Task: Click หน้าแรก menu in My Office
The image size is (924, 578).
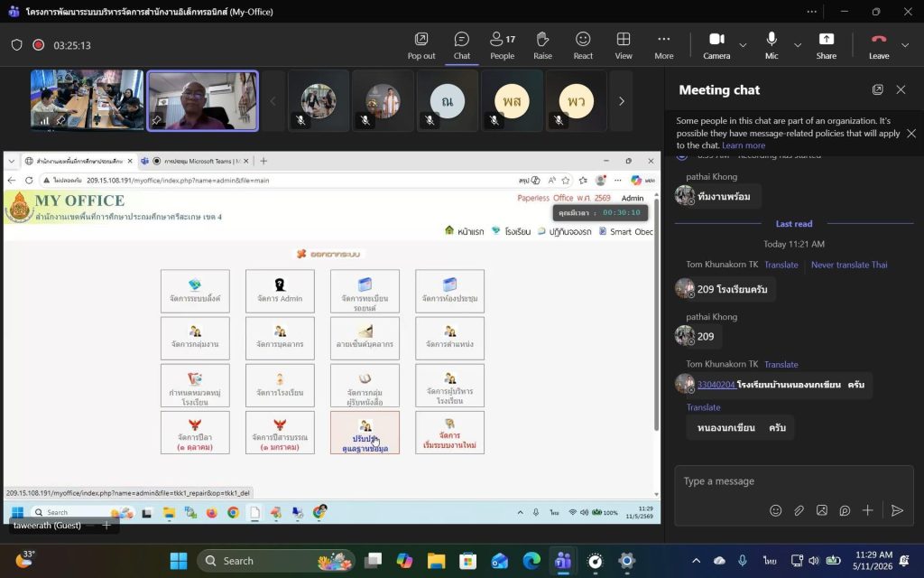Action: coord(465,231)
